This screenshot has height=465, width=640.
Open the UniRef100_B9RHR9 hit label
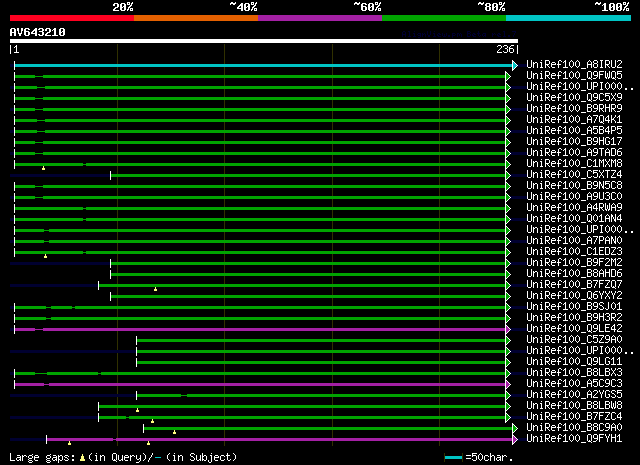(574, 108)
